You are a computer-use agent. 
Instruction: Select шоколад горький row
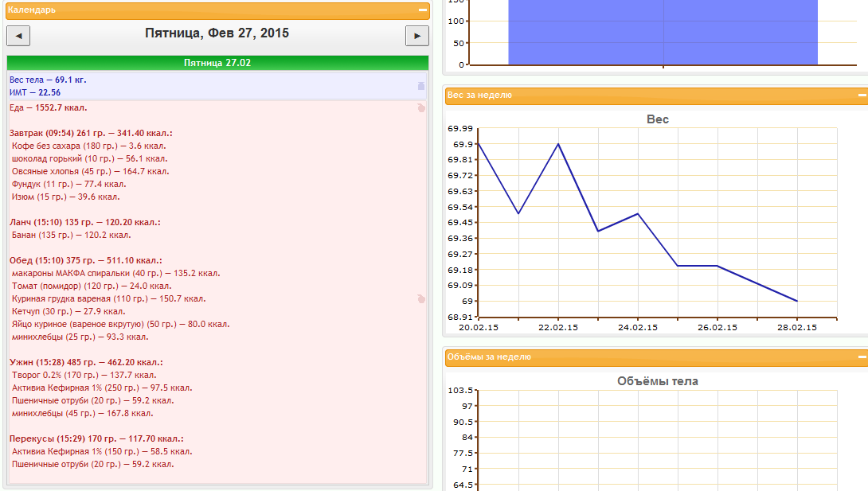point(90,158)
